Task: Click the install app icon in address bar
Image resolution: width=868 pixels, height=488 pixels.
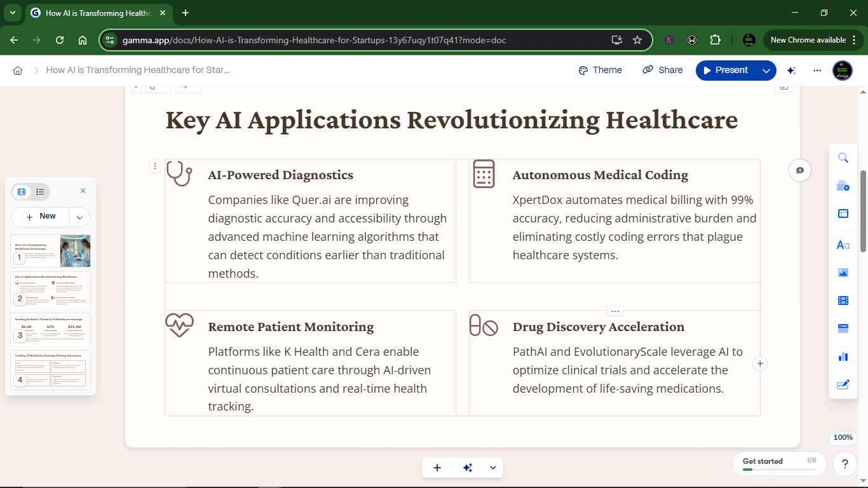Action: [x=616, y=40]
